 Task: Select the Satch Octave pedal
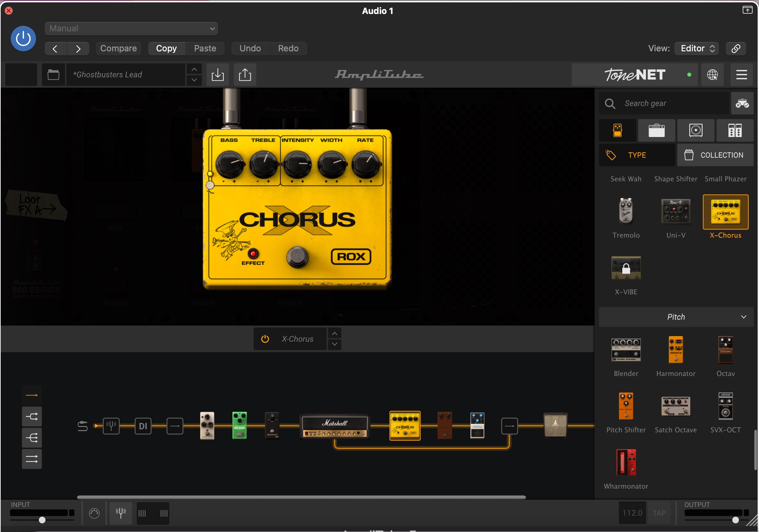[x=676, y=406]
